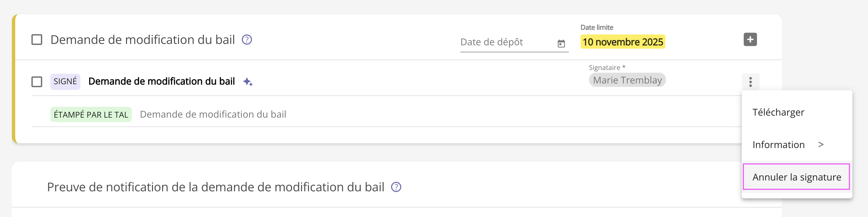Select the Information menu entry
Viewport: 868px width, 217px height.
click(778, 145)
